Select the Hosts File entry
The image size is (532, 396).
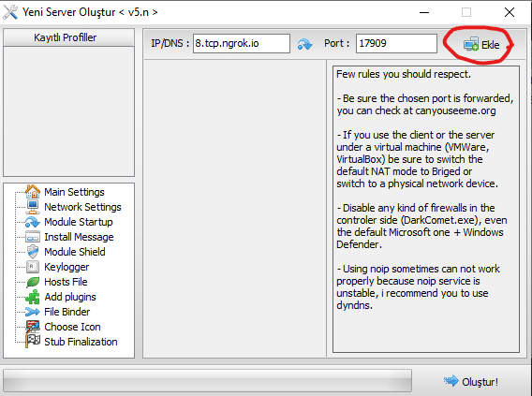[x=66, y=282]
